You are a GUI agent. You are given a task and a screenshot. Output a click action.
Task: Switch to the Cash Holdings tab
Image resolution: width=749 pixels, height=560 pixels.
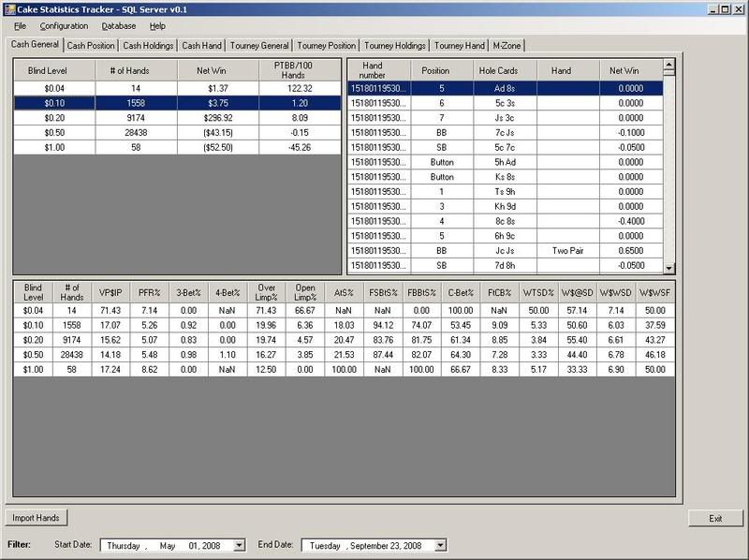pos(148,45)
